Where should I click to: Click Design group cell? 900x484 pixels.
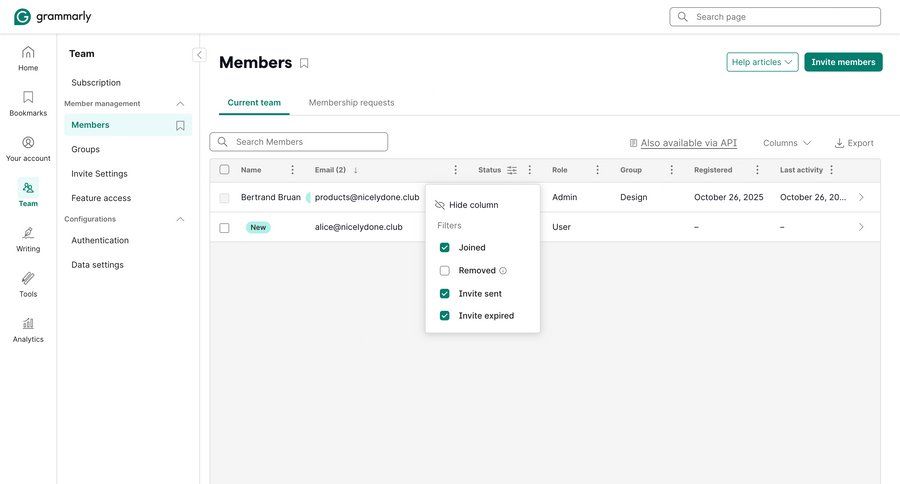tap(634, 197)
